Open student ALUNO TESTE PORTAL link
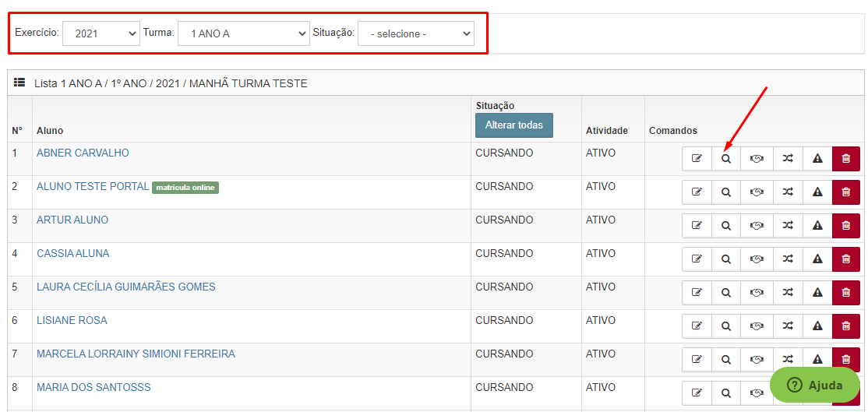 [93, 186]
